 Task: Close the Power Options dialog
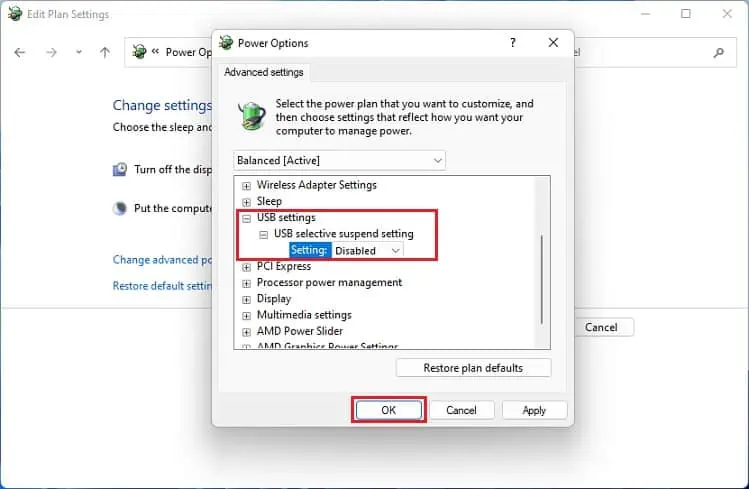553,43
